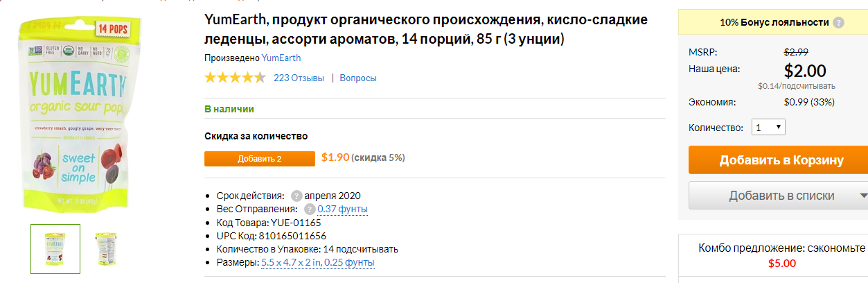Click the Добавить в Корзину button
This screenshot has height=283, width=868.
point(778,160)
